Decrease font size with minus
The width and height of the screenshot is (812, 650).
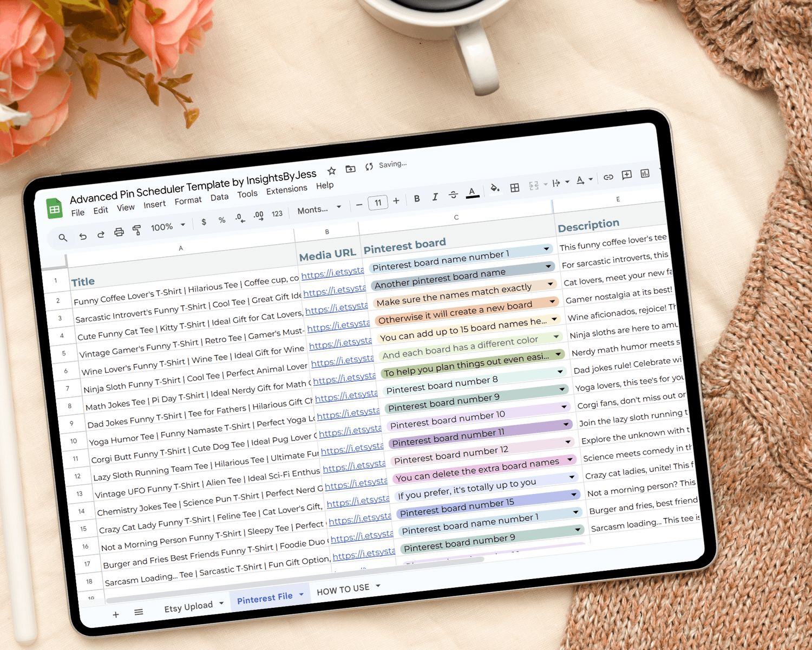point(359,205)
